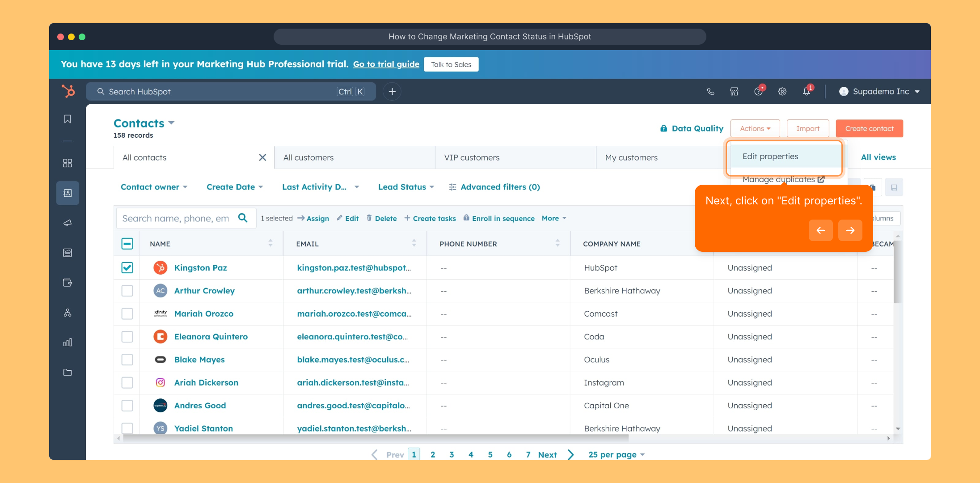Open the notifications bell icon
The height and width of the screenshot is (483, 980).
pyautogui.click(x=806, y=92)
